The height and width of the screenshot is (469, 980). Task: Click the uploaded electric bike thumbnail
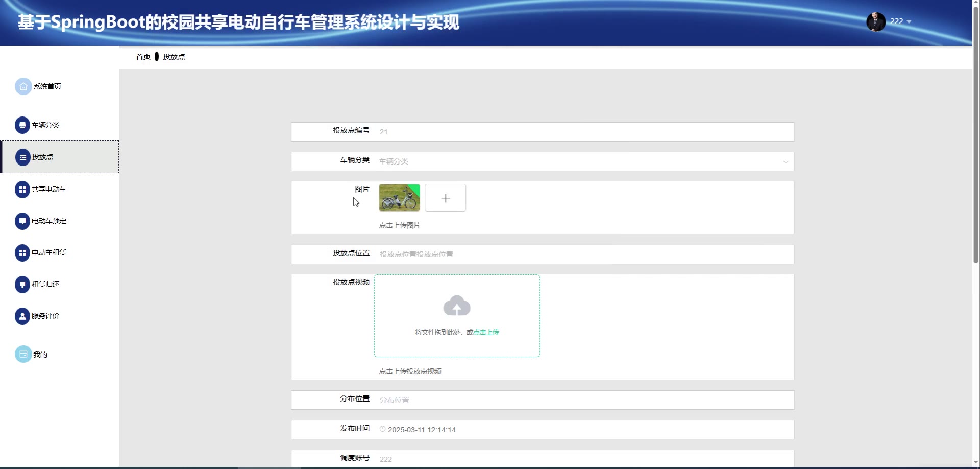[x=399, y=198]
